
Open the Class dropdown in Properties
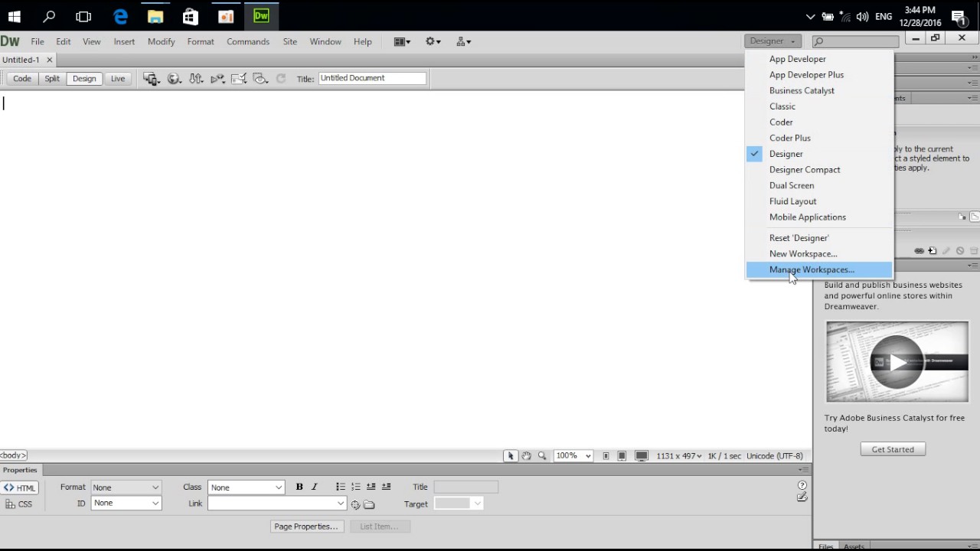click(x=247, y=487)
